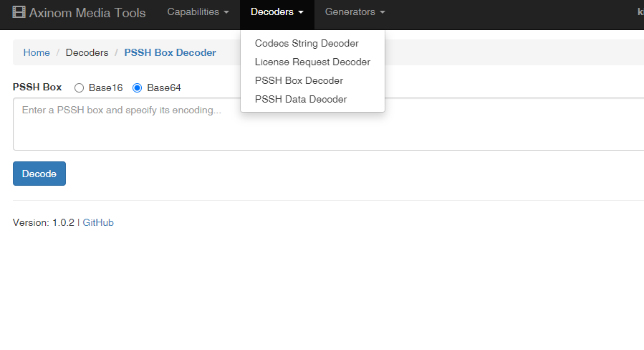Click the bold PSSH Box field label

37,87
